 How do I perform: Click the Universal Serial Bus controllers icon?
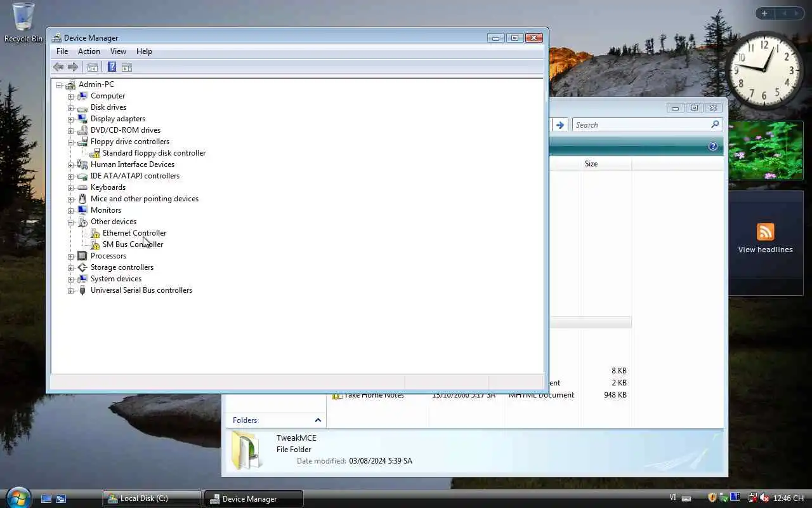click(82, 290)
